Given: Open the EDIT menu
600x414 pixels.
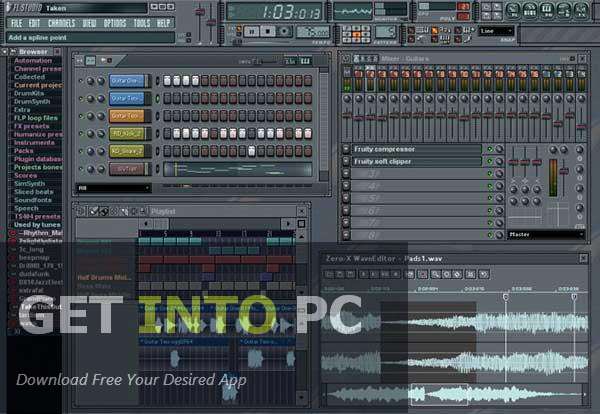Looking at the screenshot, I should 34,23.
